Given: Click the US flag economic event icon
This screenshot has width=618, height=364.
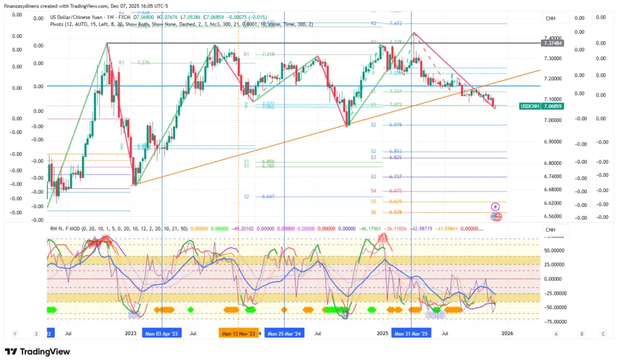Looking at the screenshot, I should pos(495,216).
